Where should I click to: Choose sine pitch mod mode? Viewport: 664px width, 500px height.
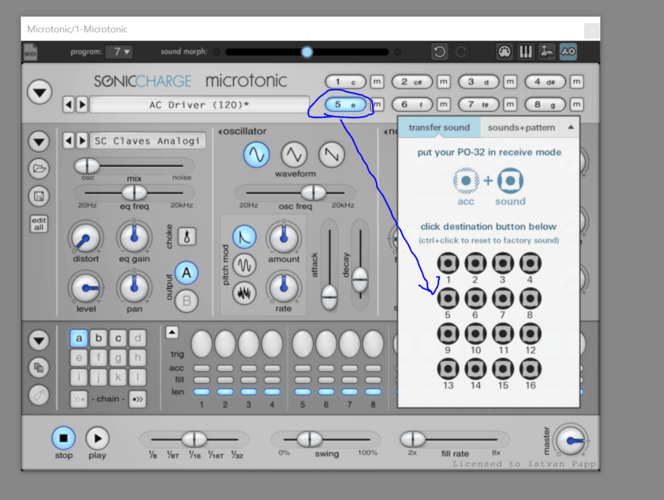pos(244,265)
